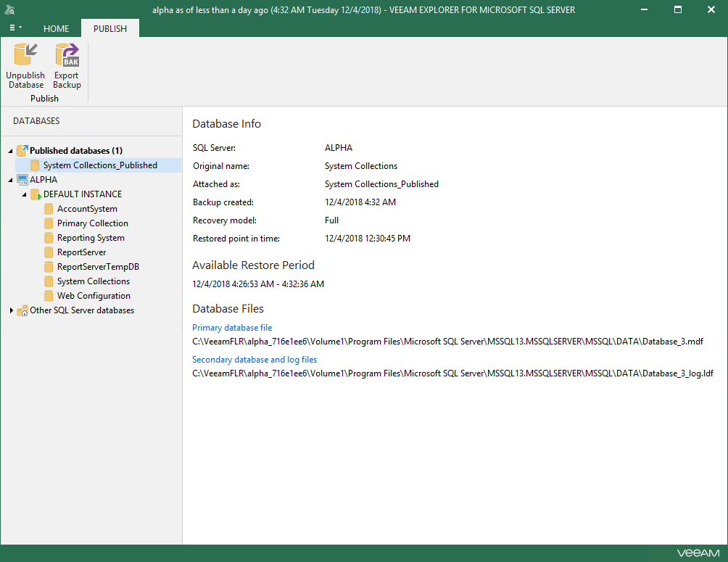Click the Other SQL Server databases icon
Screen dimensions: 728x562
tap(22, 310)
